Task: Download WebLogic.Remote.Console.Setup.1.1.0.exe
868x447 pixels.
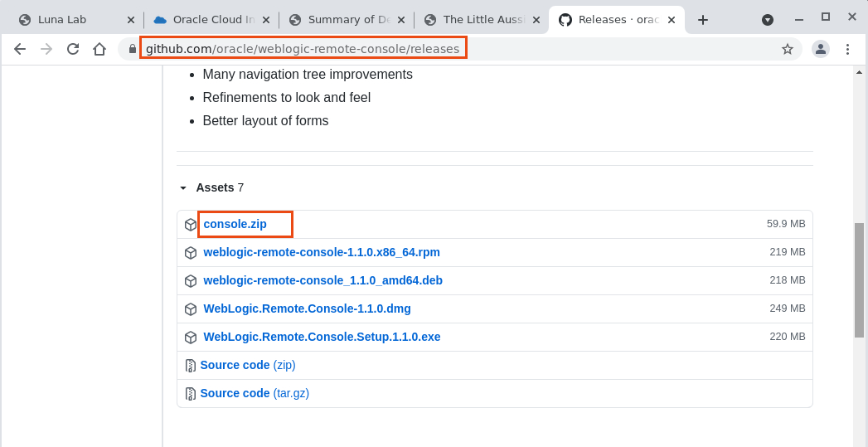Action: (322, 337)
